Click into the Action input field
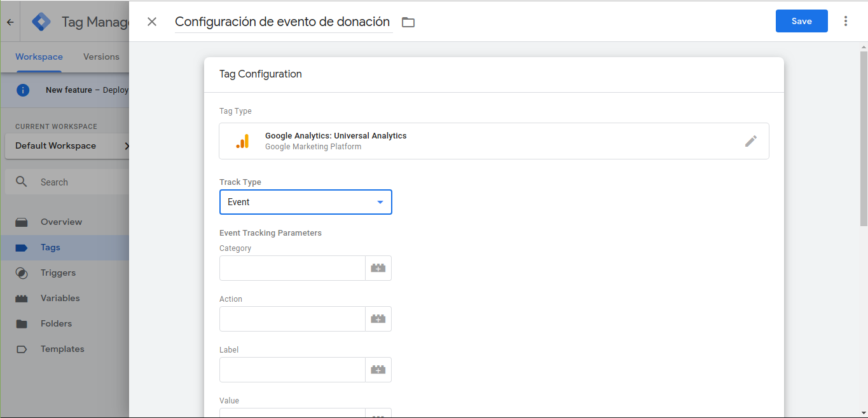This screenshot has width=868, height=418. 292,319
